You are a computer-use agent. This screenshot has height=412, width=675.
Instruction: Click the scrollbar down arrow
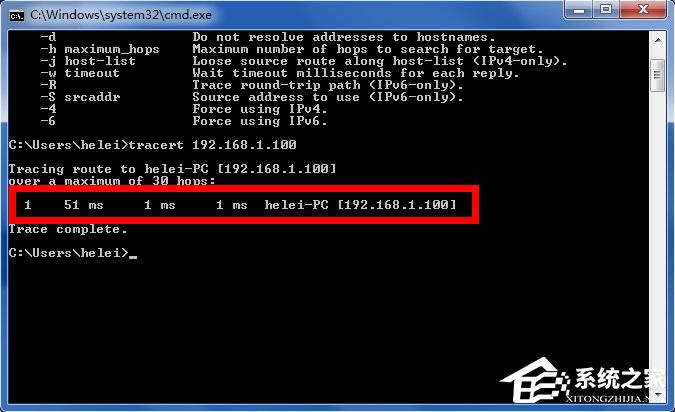(x=658, y=395)
